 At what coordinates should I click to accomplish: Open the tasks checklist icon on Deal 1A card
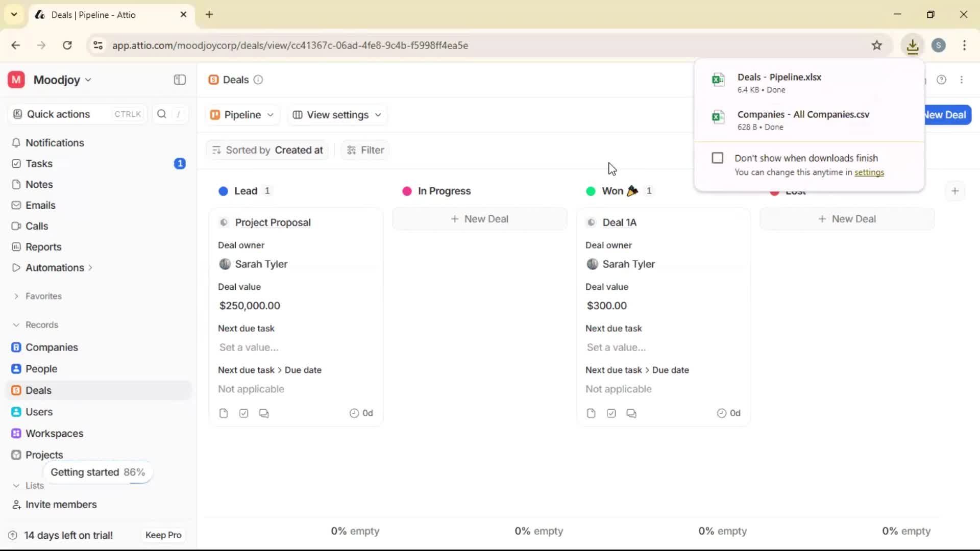point(611,413)
